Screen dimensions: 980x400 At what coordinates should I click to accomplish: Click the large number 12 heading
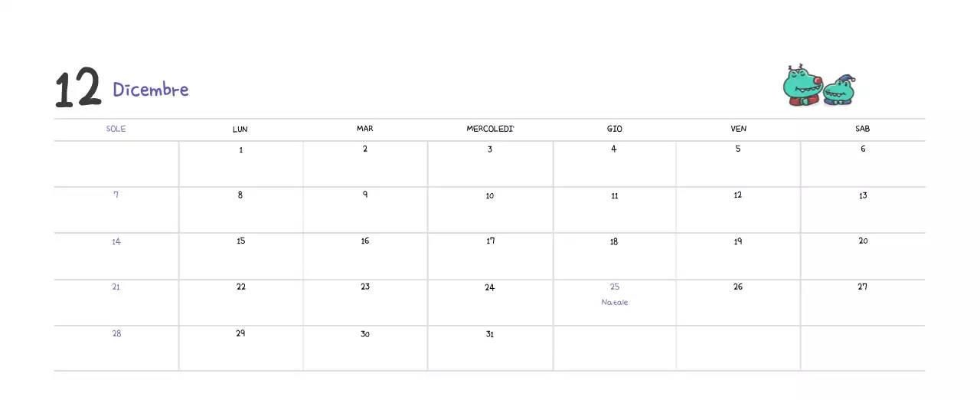78,88
